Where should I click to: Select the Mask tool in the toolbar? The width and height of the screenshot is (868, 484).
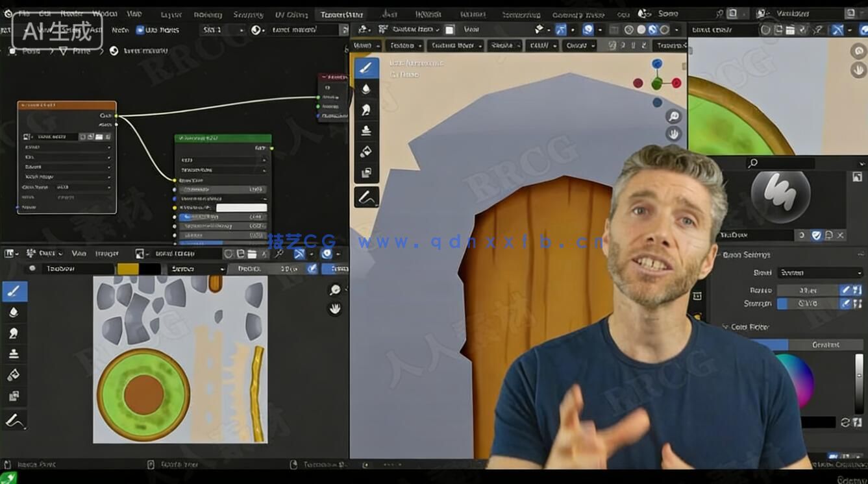(366, 172)
